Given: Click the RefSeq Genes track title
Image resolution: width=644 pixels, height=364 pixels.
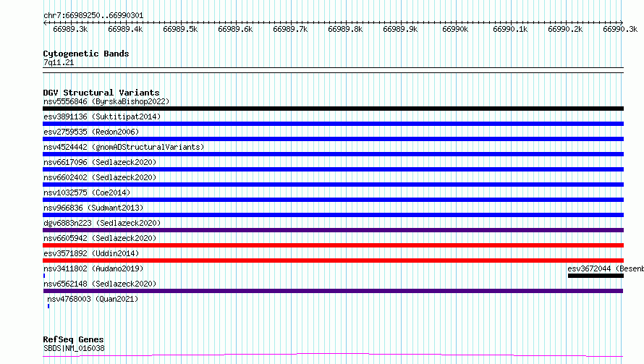Looking at the screenshot, I should click(x=73, y=339).
